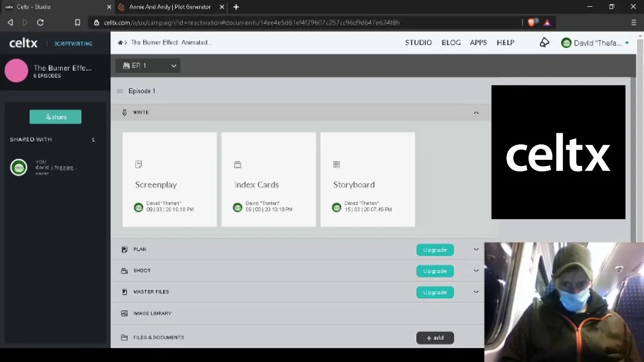Click the home icon in breadcrumb
644x362 pixels.
[x=120, y=43]
